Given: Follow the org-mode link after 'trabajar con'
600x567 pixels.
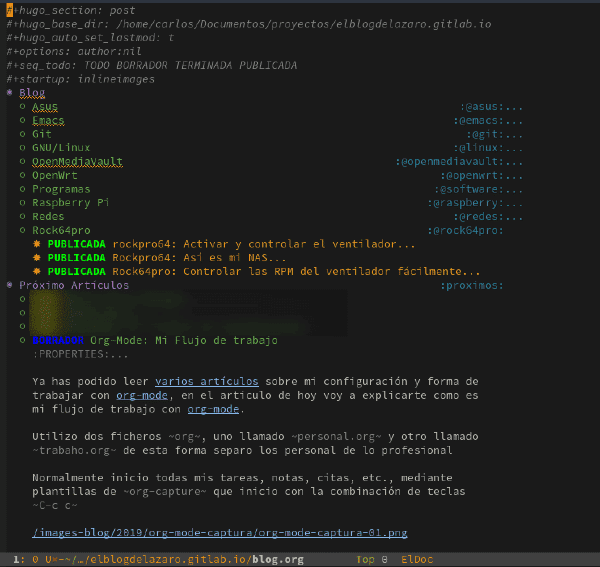Looking at the screenshot, I should pyautogui.click(x=142, y=396).
